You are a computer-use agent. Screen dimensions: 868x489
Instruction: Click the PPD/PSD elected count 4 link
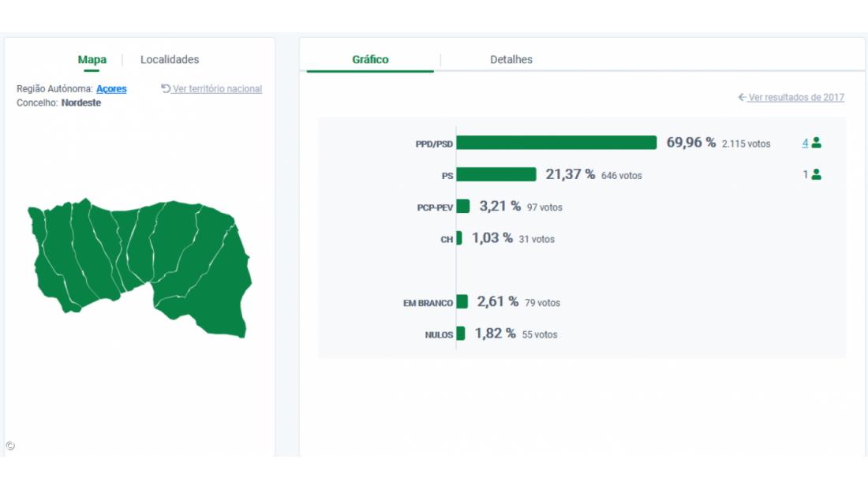(x=805, y=143)
